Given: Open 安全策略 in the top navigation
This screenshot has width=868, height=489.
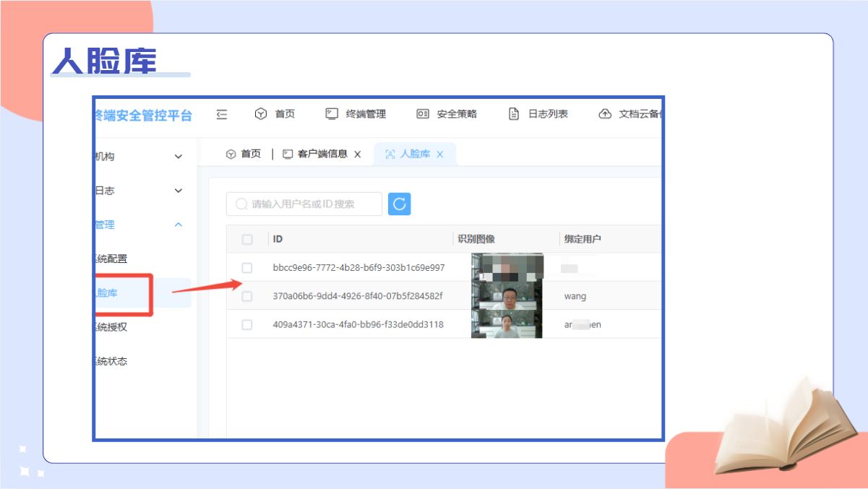Looking at the screenshot, I should 457,114.
